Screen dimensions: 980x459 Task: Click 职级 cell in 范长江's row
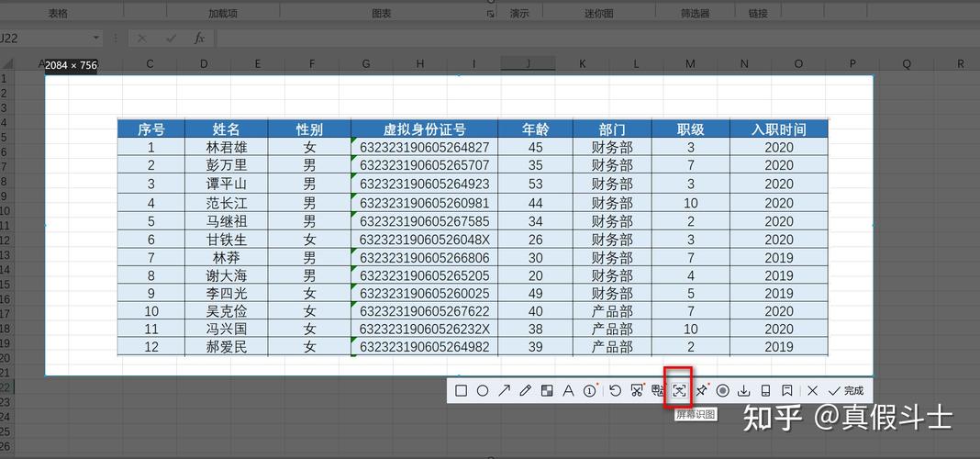tap(691, 203)
